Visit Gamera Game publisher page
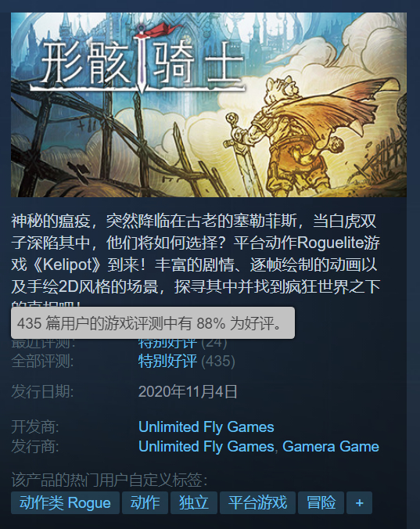This screenshot has height=529, width=420. (331, 446)
